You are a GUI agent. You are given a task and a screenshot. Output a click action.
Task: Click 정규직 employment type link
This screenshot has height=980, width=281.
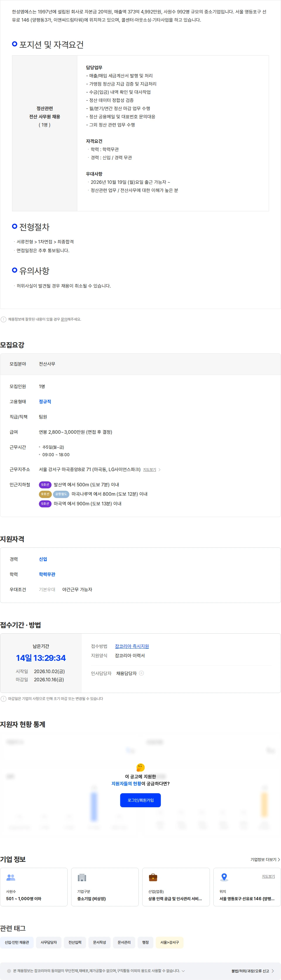(45, 401)
